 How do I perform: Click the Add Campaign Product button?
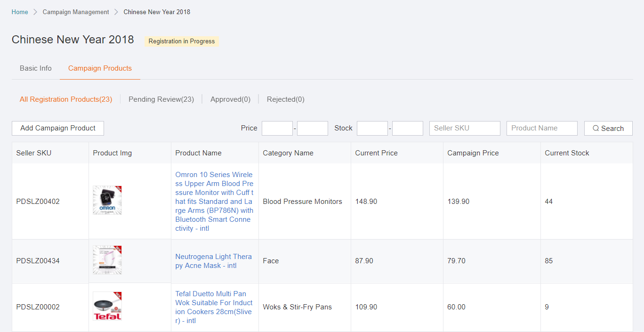coord(58,128)
